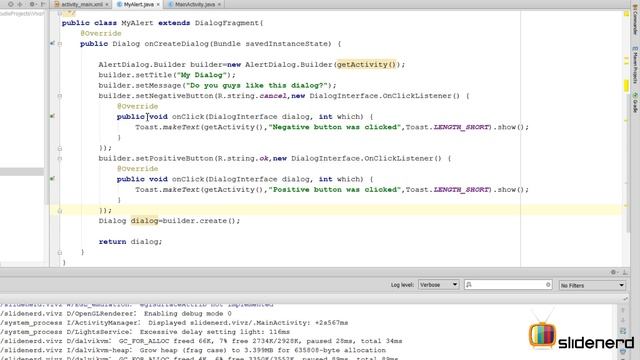Viewport: 640px width, 360px height.
Task: Close the activity_main.xml tab
Action: pos(107,4)
